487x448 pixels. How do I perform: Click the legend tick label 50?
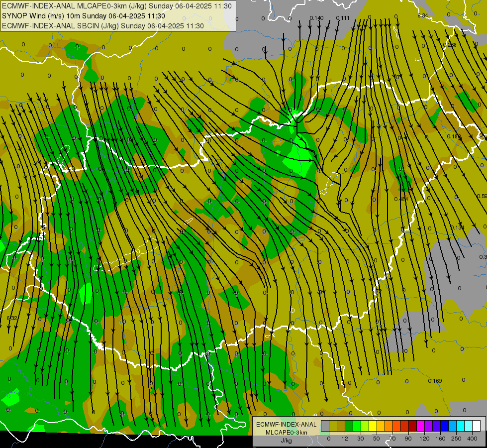pyautogui.click(x=377, y=439)
